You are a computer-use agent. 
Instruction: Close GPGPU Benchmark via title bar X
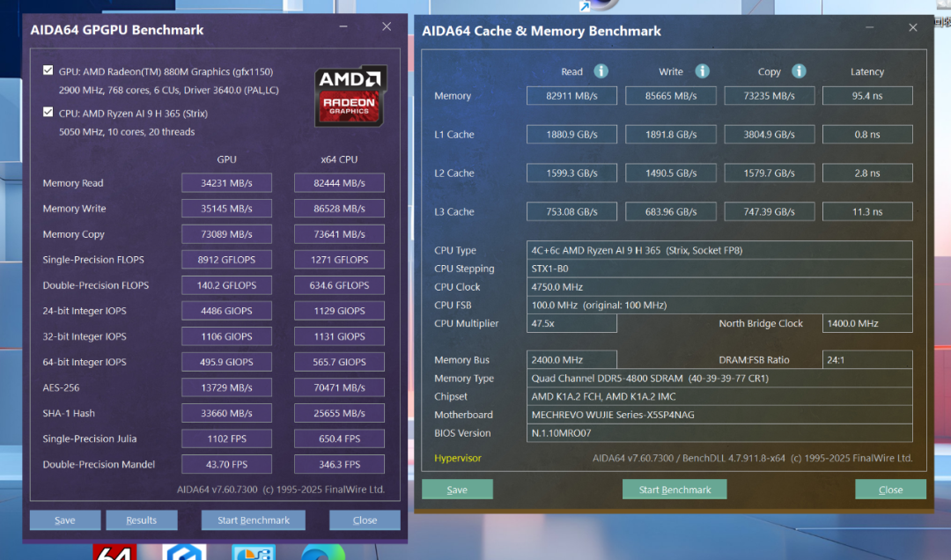[387, 26]
